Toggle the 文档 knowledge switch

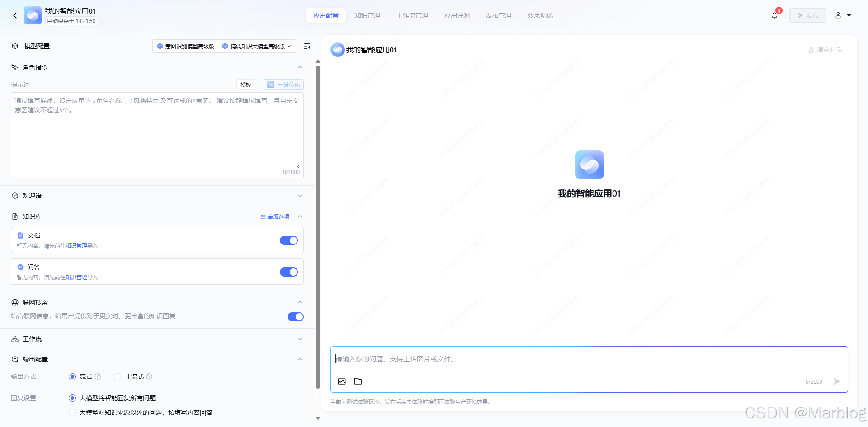289,240
